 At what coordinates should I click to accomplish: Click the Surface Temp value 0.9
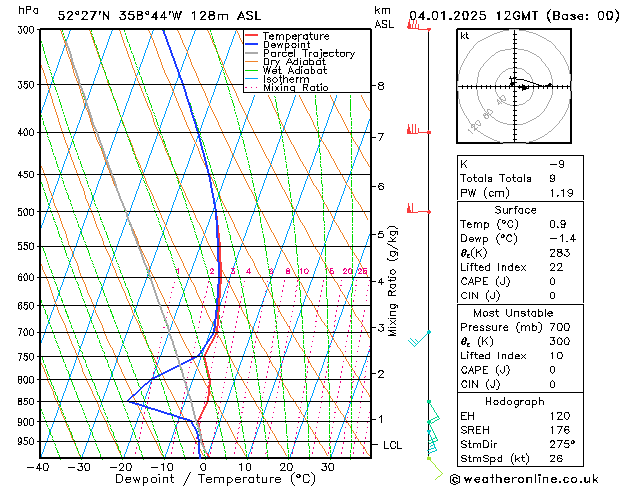tap(558, 224)
